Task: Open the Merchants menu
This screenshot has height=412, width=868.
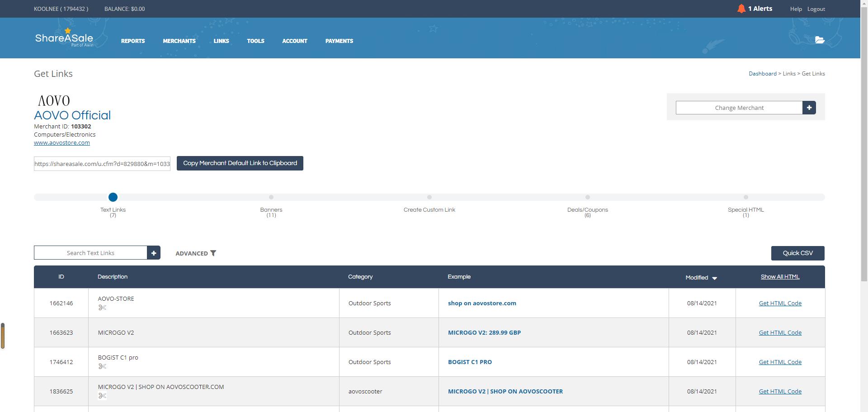Action: [179, 41]
